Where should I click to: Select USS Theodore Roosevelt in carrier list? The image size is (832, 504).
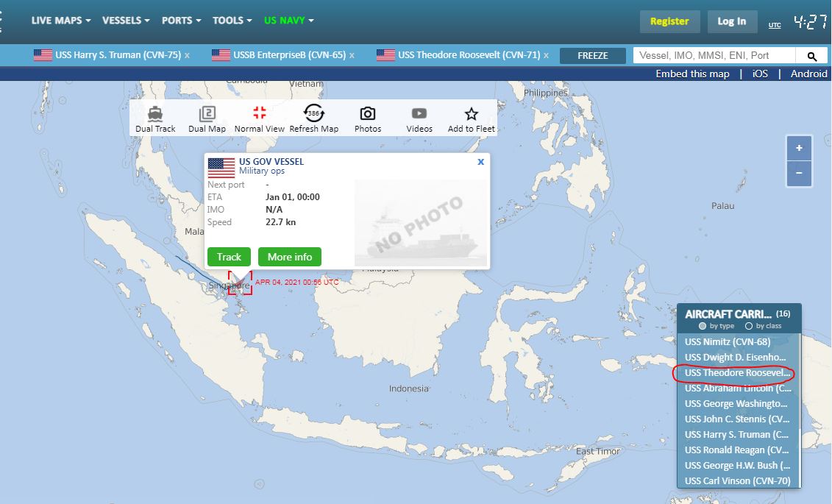click(739, 372)
